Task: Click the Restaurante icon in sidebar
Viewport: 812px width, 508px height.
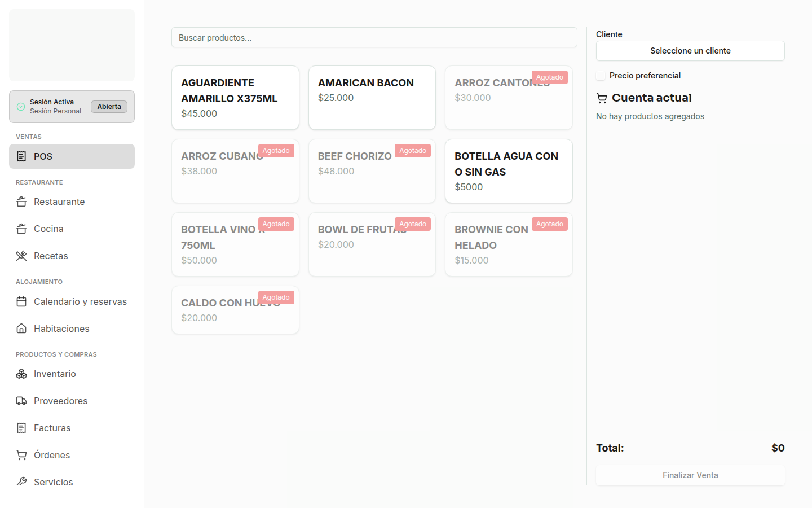Action: (21, 202)
